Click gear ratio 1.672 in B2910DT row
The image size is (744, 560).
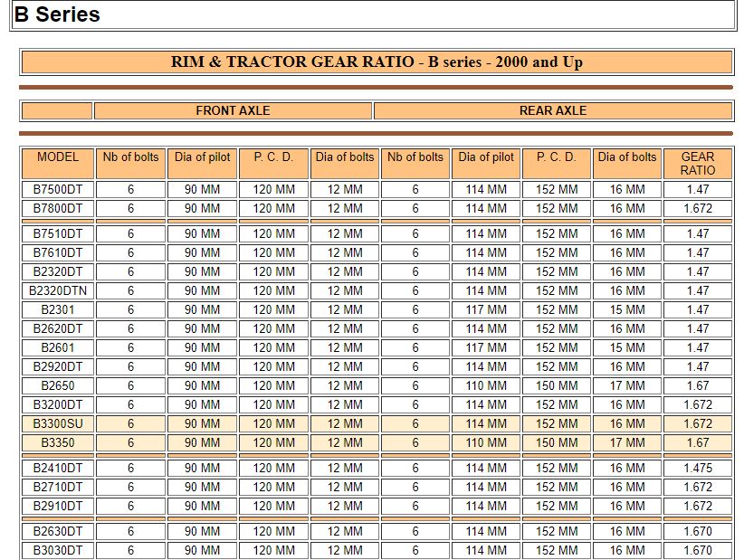coord(698,506)
